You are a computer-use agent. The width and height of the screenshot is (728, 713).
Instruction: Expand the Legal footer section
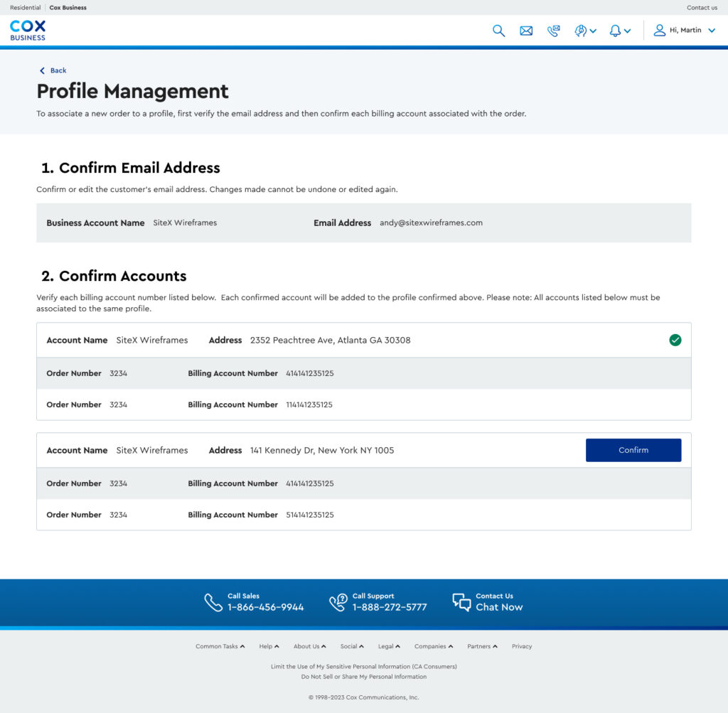pos(389,646)
